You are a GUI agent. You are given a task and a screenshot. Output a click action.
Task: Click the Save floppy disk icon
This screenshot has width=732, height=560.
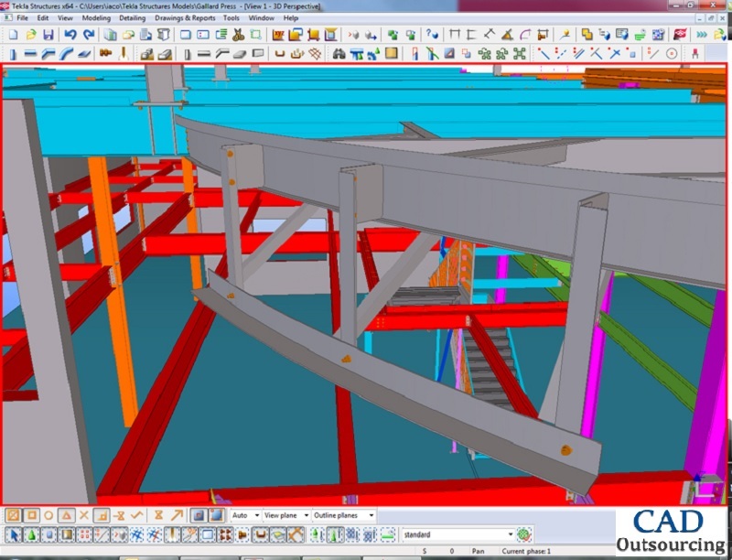click(x=48, y=35)
